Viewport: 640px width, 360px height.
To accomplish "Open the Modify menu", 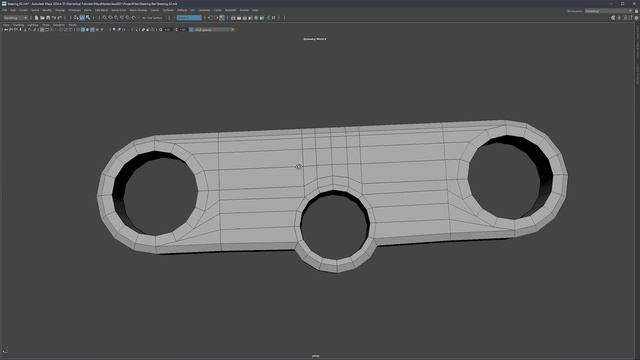I will [x=47, y=10].
